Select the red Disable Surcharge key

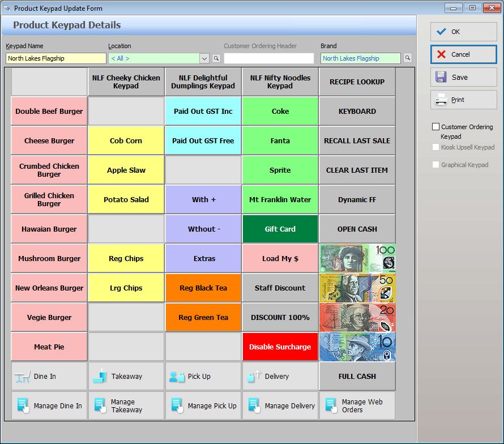tap(280, 347)
